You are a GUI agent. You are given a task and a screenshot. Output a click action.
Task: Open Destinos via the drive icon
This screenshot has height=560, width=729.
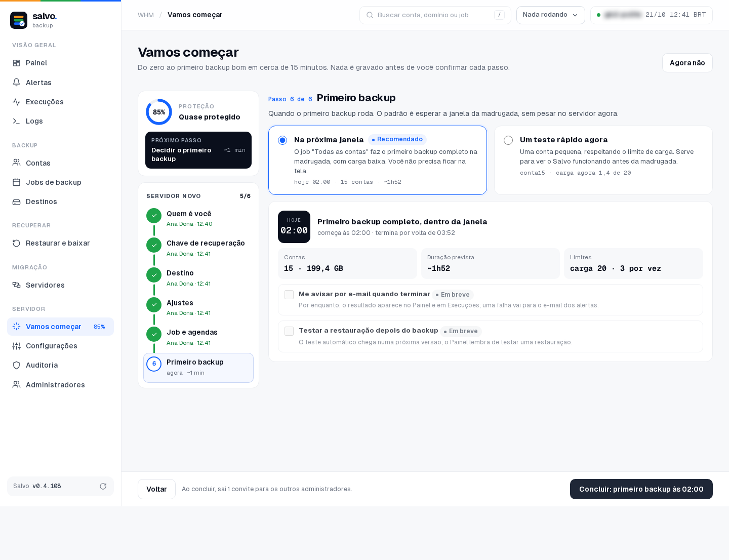click(x=16, y=202)
